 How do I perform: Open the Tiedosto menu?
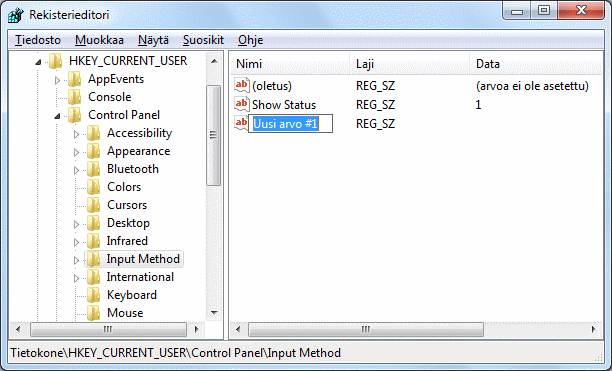point(38,40)
